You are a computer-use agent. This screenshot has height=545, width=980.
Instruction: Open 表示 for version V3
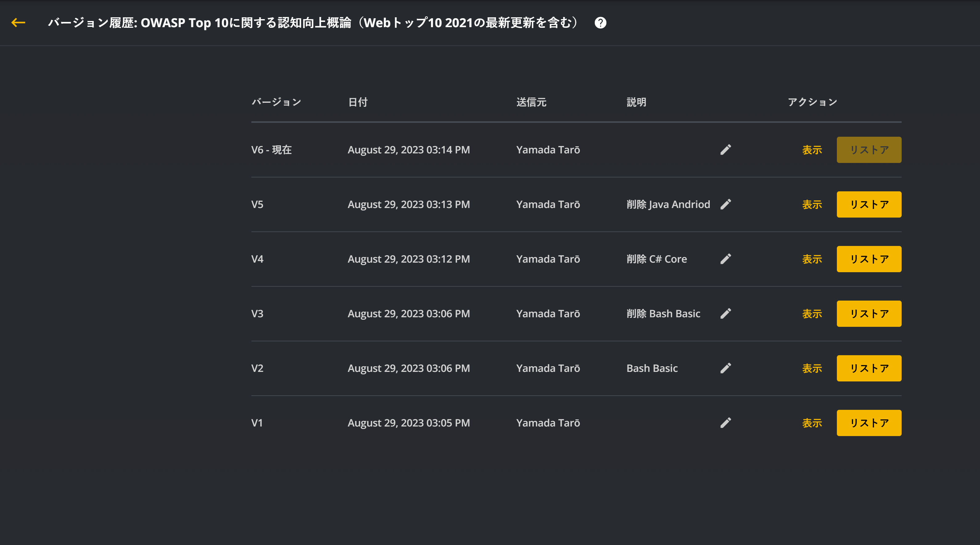pos(812,314)
